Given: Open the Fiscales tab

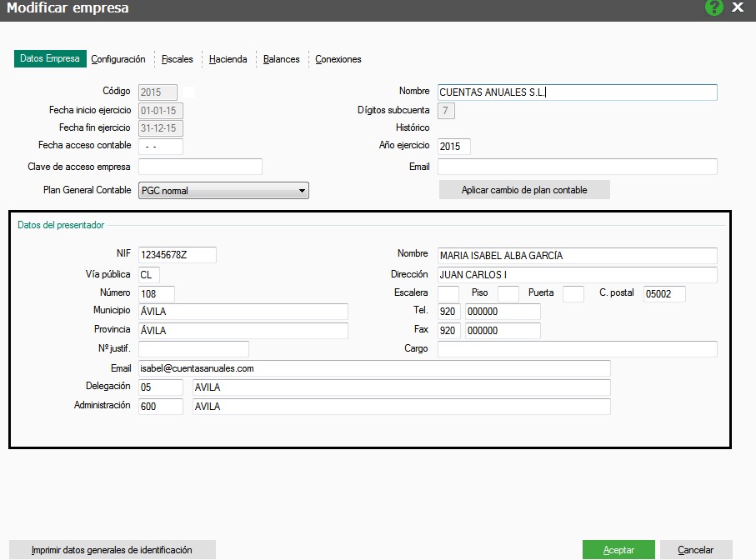Looking at the screenshot, I should (177, 59).
